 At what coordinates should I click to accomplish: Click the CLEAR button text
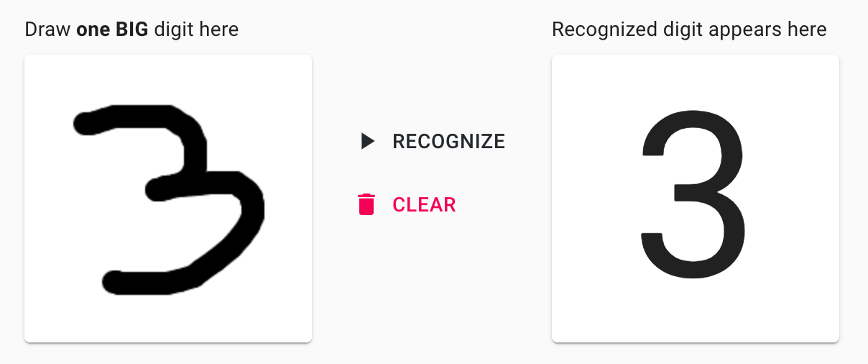424,205
